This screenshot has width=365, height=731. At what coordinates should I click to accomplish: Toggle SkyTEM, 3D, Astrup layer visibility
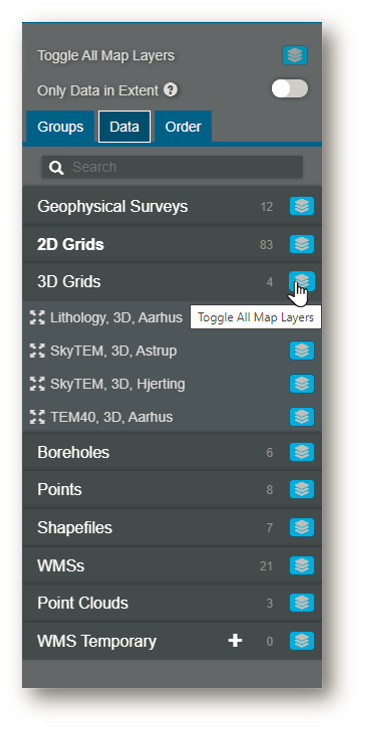pyautogui.click(x=302, y=351)
